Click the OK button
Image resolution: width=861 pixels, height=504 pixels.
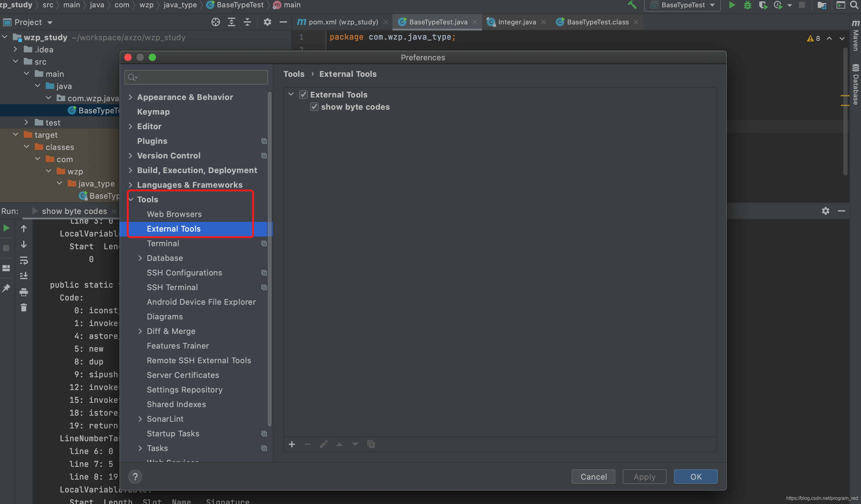coord(695,476)
